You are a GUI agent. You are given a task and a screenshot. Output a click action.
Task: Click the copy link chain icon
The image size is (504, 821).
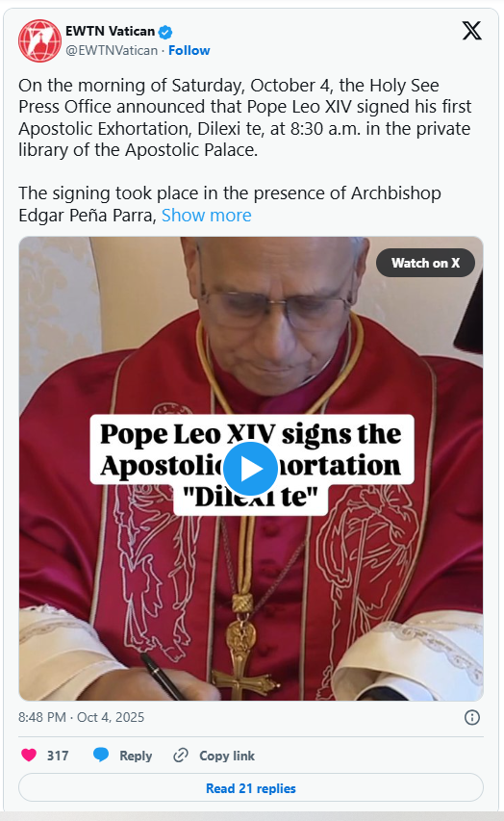181,755
